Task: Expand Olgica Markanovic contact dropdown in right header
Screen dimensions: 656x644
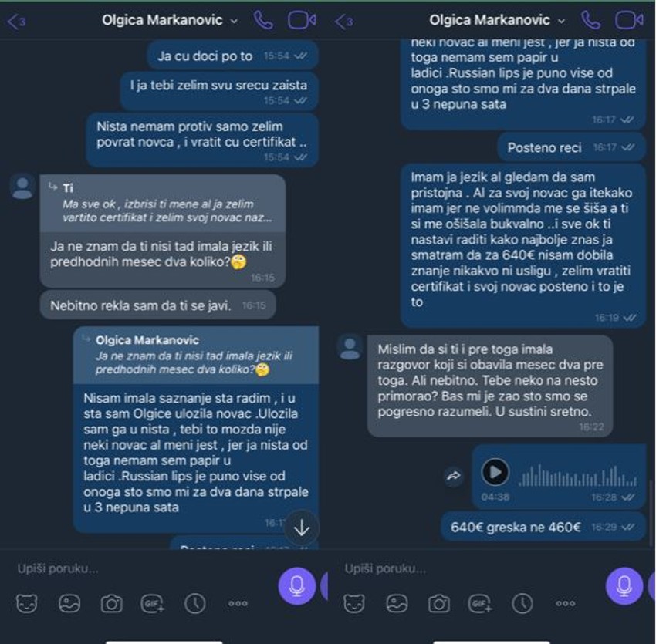Action: point(562,21)
